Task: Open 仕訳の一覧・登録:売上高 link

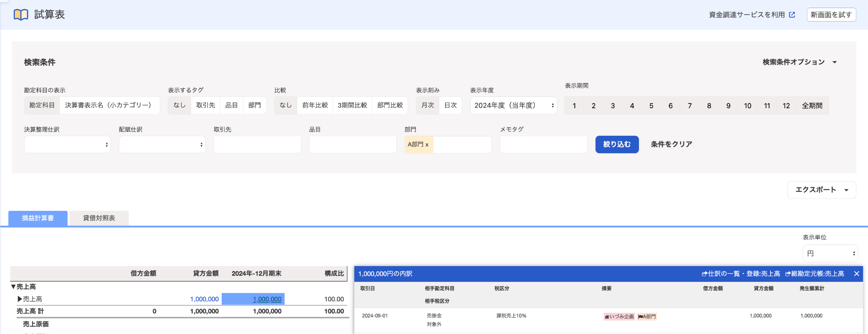Action: [741, 274]
